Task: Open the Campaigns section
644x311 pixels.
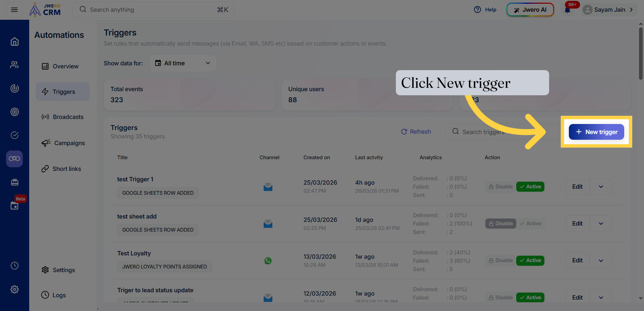Action: 63,143
